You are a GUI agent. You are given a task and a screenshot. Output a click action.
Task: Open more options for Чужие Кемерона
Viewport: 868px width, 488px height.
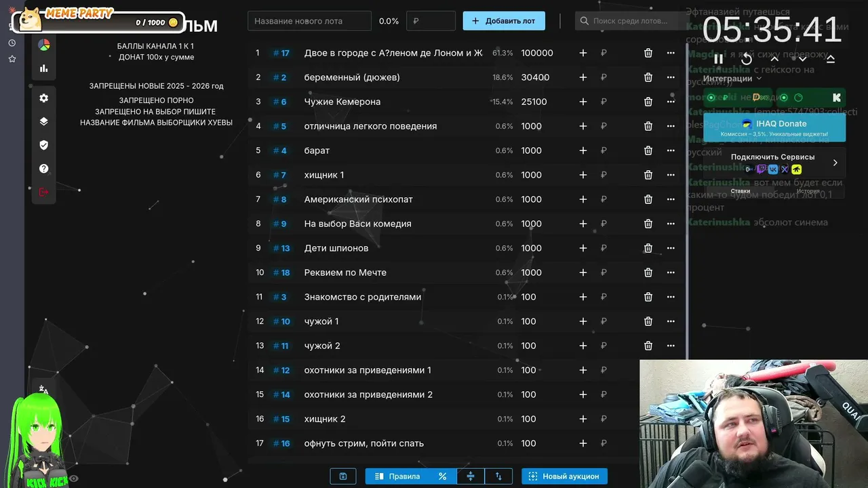(671, 102)
